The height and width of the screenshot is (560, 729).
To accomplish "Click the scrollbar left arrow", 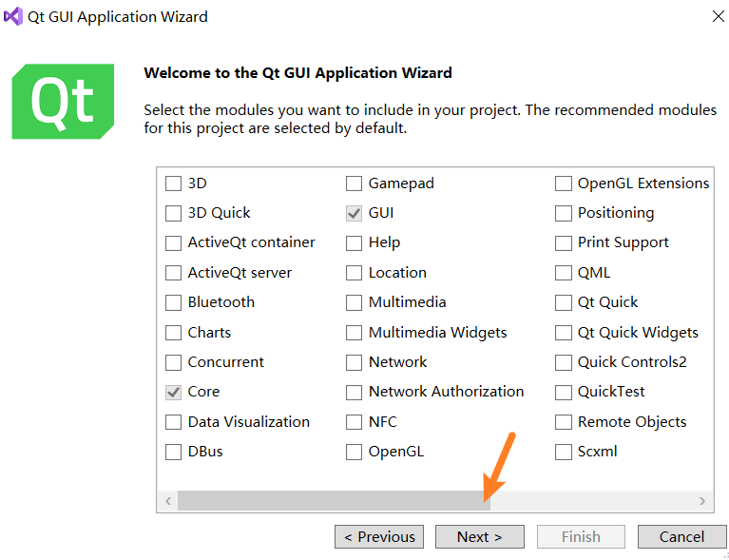I will click(x=168, y=501).
